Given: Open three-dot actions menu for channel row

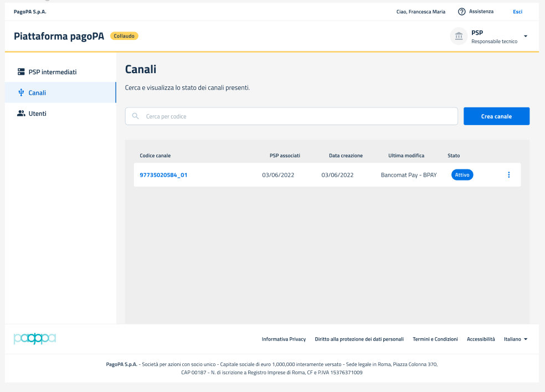Looking at the screenshot, I should (x=508, y=175).
